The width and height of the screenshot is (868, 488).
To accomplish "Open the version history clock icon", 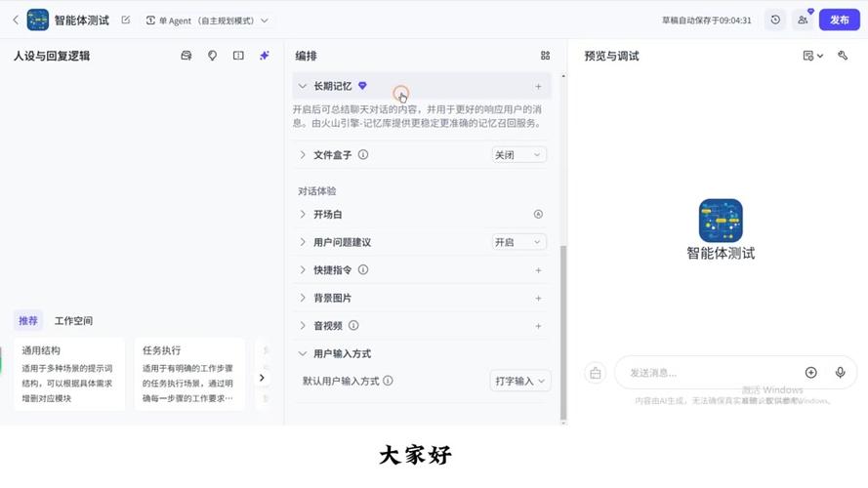I will (x=775, y=20).
